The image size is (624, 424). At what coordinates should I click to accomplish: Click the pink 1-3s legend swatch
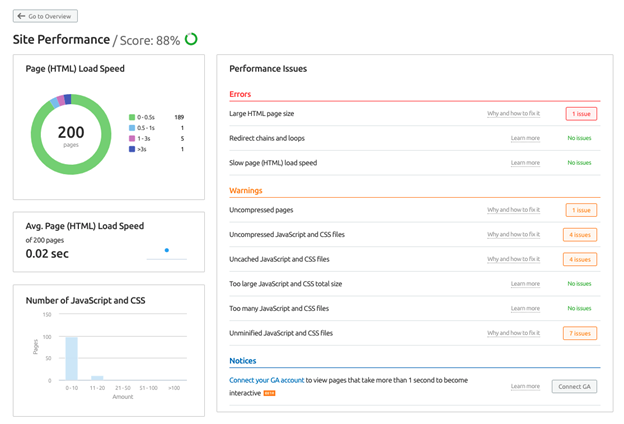point(132,139)
